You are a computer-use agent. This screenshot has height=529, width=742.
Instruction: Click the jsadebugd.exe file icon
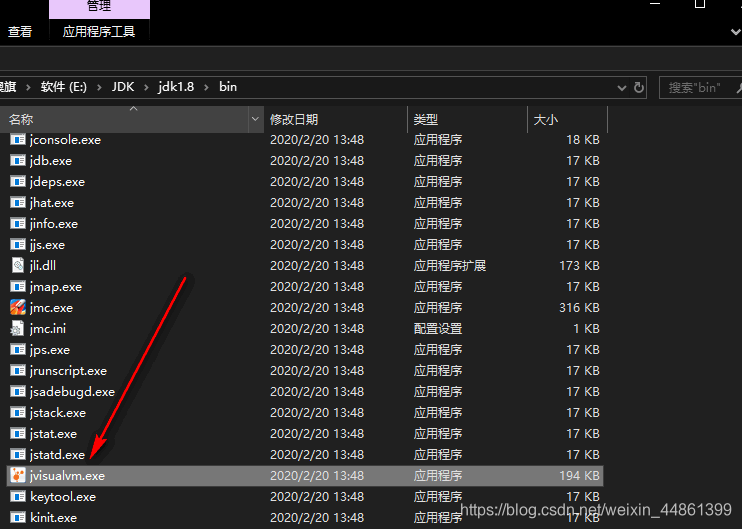coord(18,392)
